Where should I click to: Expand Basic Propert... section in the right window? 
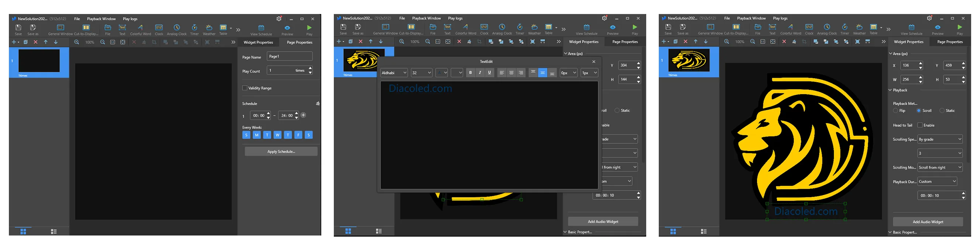pyautogui.click(x=890, y=232)
